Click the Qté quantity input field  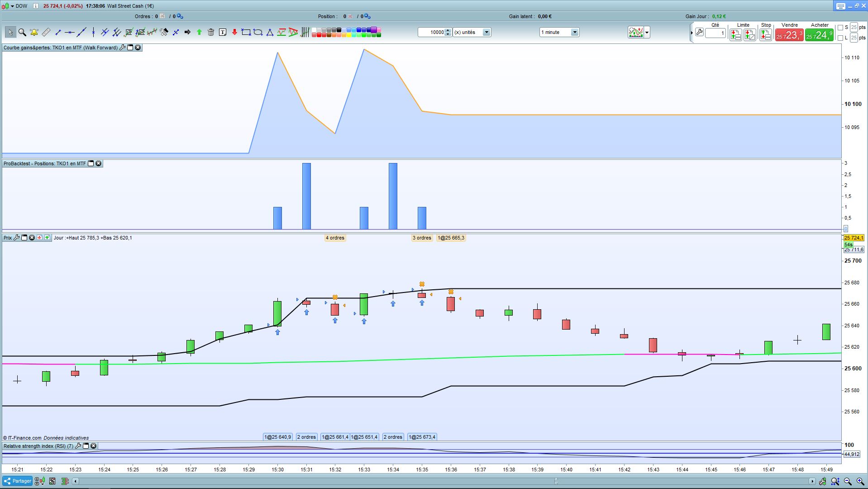click(715, 33)
